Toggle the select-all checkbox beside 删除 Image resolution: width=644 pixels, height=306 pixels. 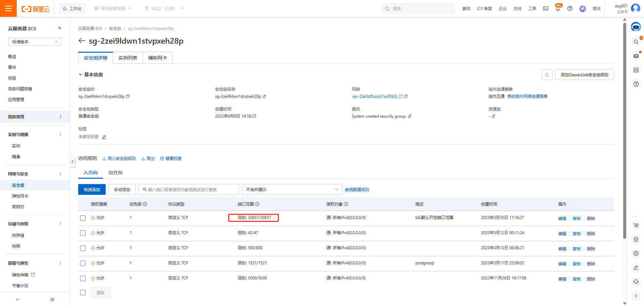(x=83, y=293)
